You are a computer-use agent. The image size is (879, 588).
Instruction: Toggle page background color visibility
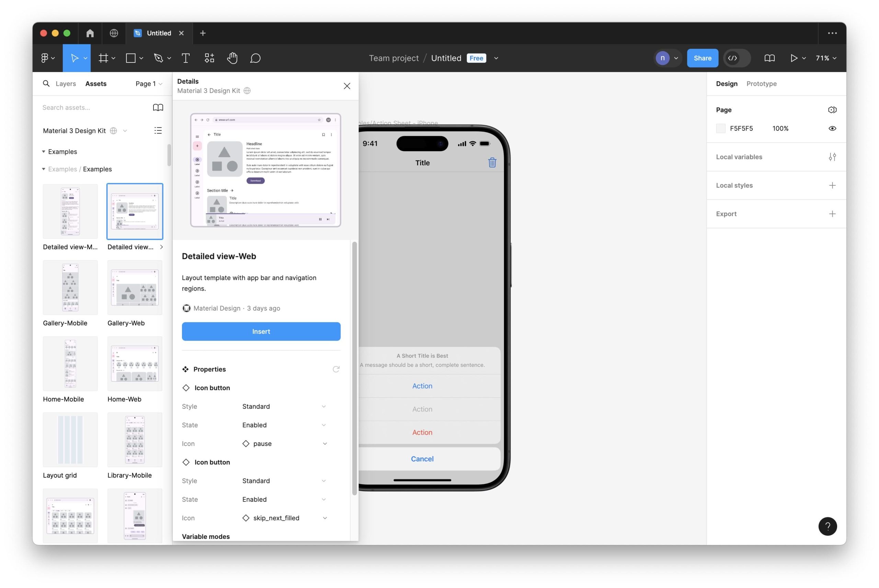pyautogui.click(x=832, y=128)
